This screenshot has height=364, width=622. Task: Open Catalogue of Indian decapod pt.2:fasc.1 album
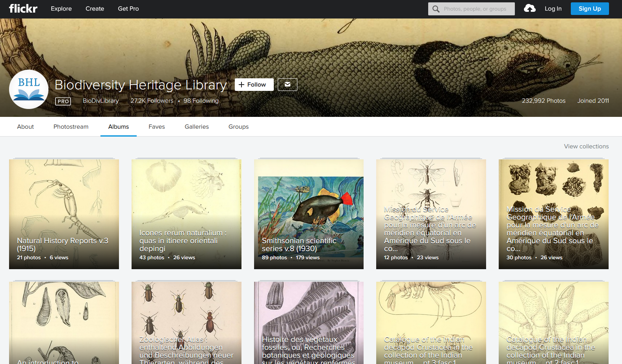pyautogui.click(x=553, y=323)
